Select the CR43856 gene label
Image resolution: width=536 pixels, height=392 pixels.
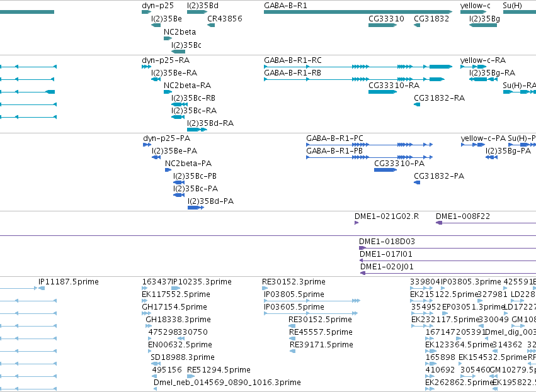pos(225,18)
